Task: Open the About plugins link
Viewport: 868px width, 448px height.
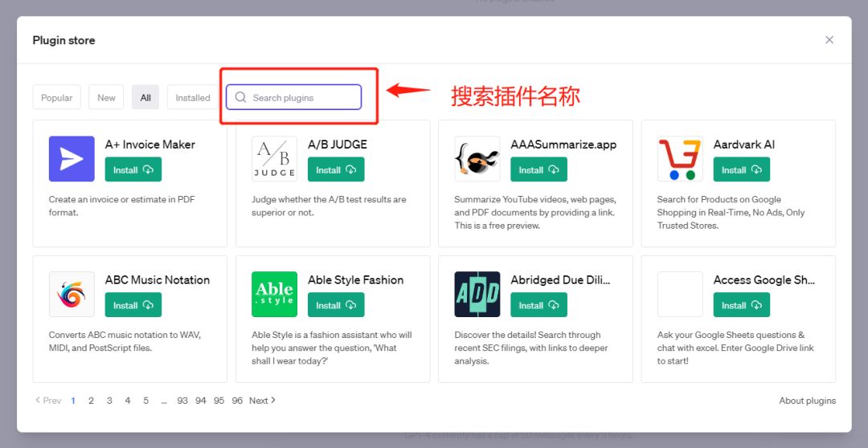Action: point(807,401)
